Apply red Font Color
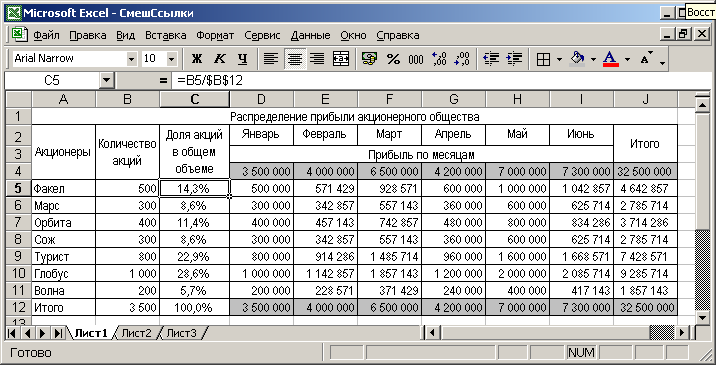 pos(611,59)
